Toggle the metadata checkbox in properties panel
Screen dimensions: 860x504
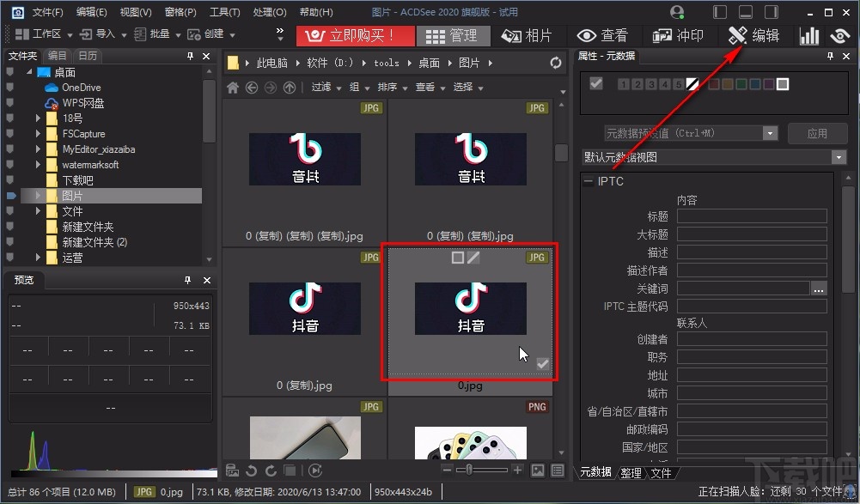(596, 83)
